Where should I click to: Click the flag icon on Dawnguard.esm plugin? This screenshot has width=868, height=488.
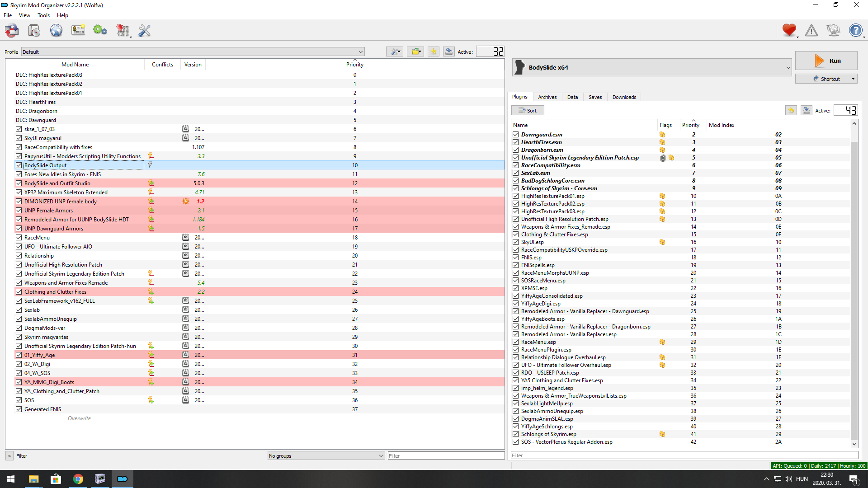(x=662, y=134)
